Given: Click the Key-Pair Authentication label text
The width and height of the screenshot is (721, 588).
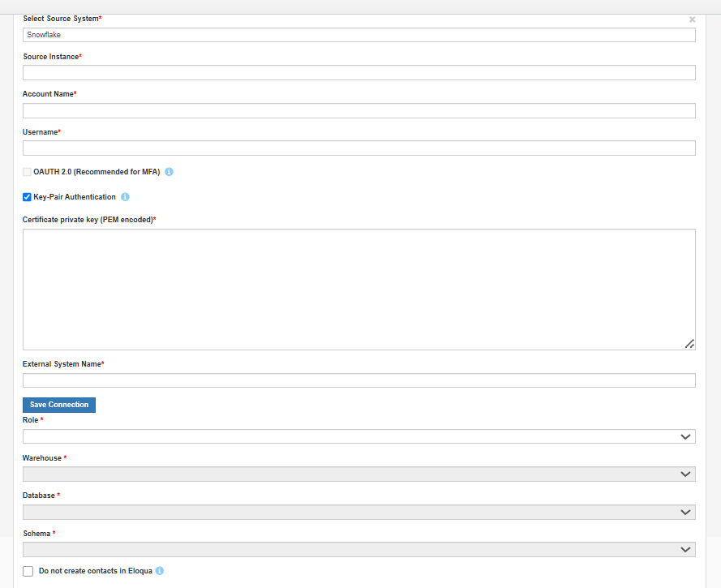Looking at the screenshot, I should (75, 197).
